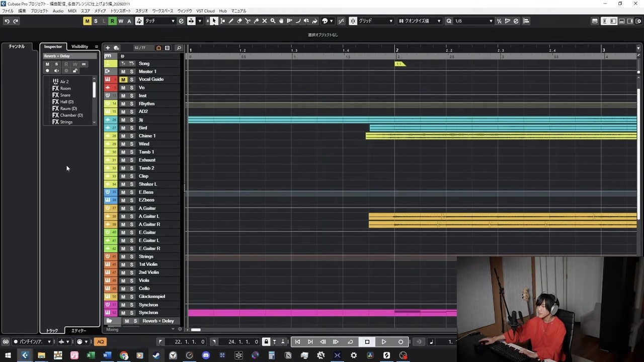Select the Draw pencil tool
Image resolution: width=644 pixels, height=362 pixels.
coord(231,21)
